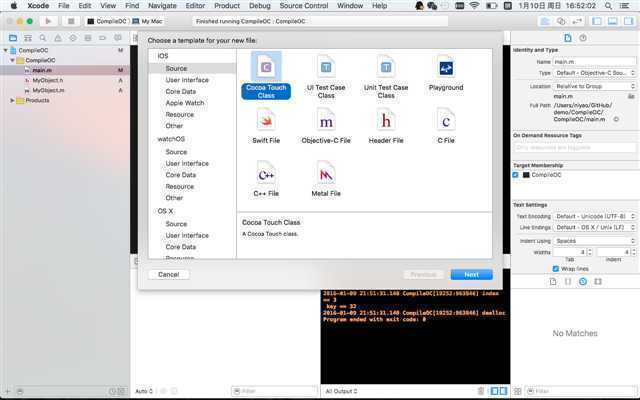Switch to the Standard editor
Image resolution: width=640 pixels, height=400 pixels.
point(545,21)
